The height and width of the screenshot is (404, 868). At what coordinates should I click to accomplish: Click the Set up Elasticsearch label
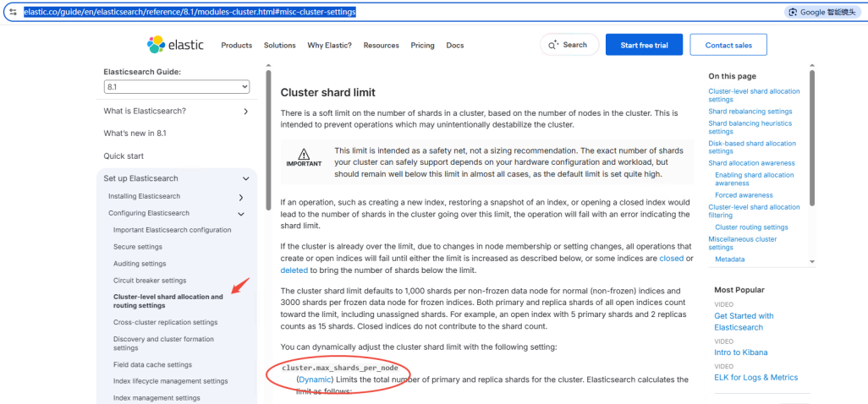[x=140, y=178]
